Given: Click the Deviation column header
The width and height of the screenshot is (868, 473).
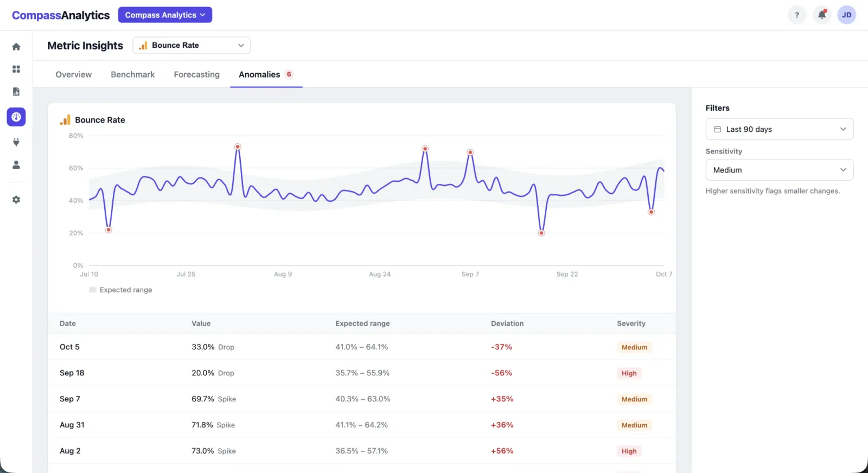Looking at the screenshot, I should coord(507,323).
